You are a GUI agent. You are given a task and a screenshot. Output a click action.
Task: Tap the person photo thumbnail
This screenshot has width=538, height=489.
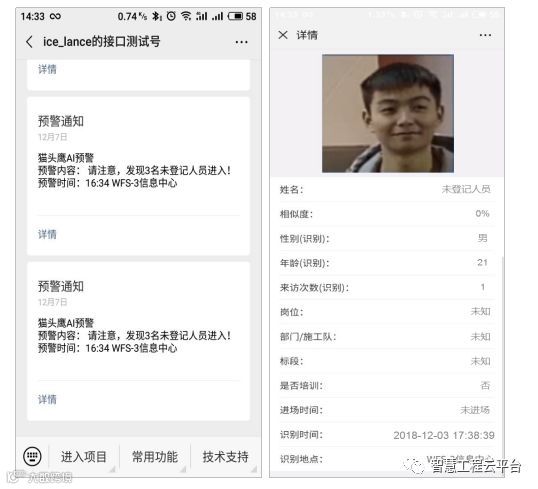click(x=388, y=113)
